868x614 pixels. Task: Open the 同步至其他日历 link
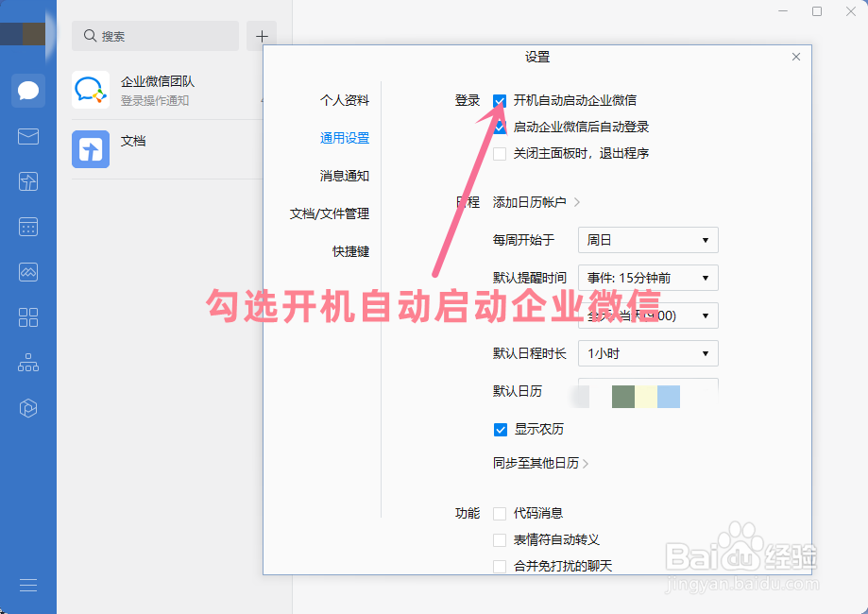[540, 463]
